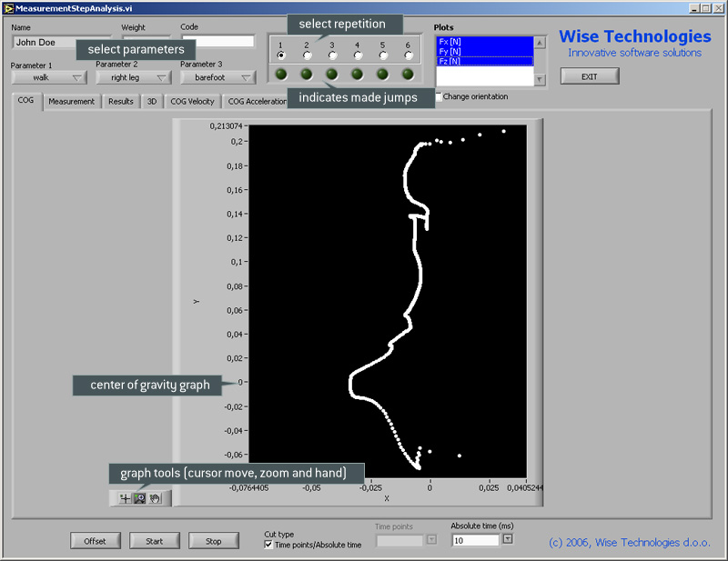728x561 pixels.
Task: Click green jump indicator LED under repetition 2
Action: [x=307, y=75]
